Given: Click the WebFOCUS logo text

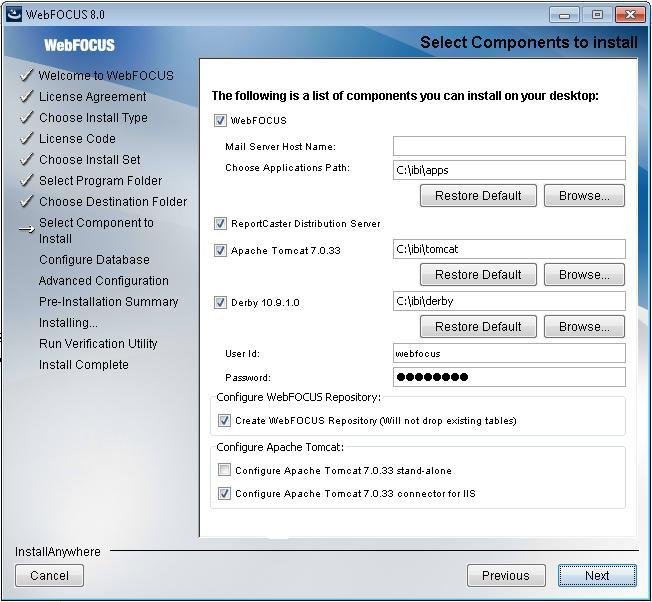Looking at the screenshot, I should point(79,45).
